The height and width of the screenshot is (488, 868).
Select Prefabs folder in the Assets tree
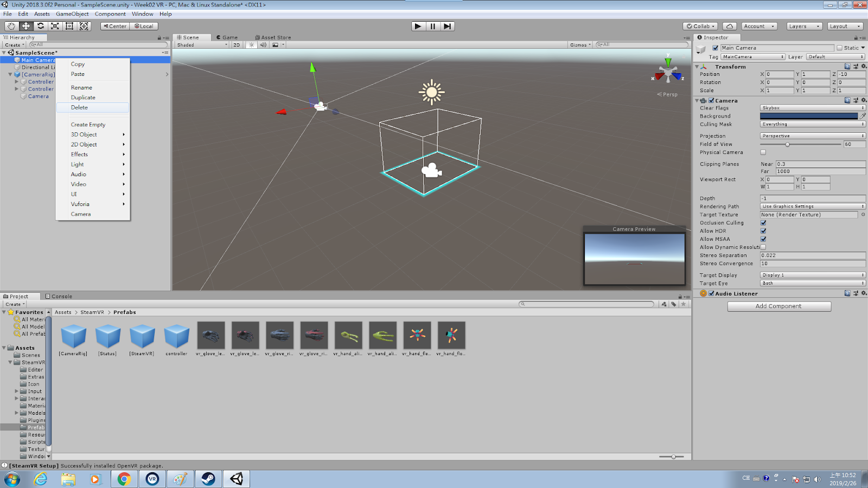[x=33, y=427]
